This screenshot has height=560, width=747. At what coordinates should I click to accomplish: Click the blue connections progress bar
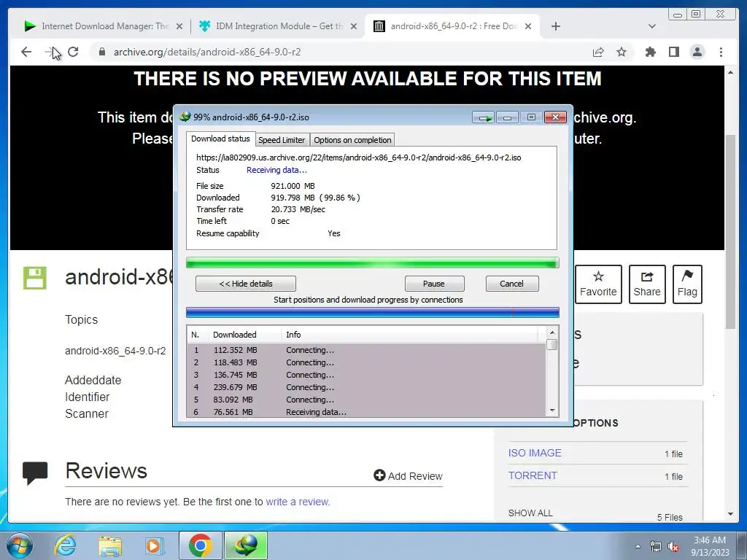click(372, 312)
